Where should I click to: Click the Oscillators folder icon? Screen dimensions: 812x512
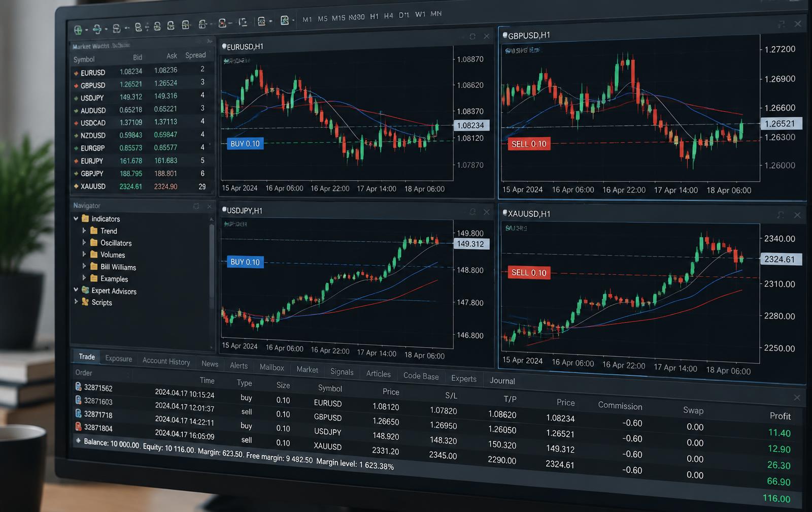coord(94,242)
